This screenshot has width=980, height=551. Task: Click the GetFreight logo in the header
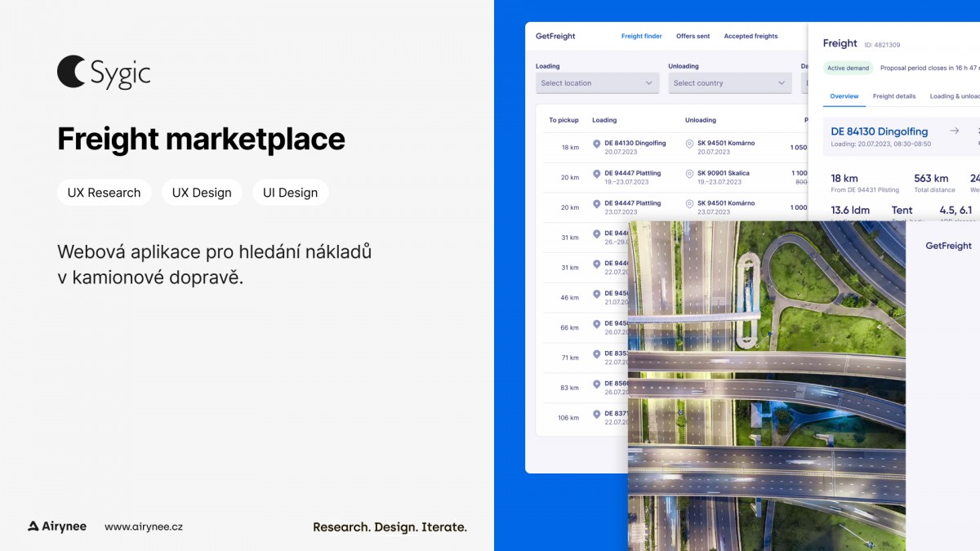pos(555,36)
